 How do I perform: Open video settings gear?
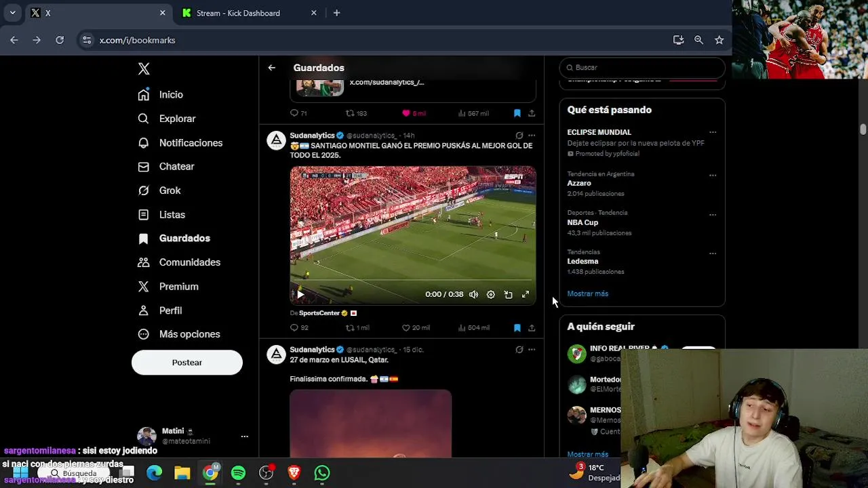490,294
